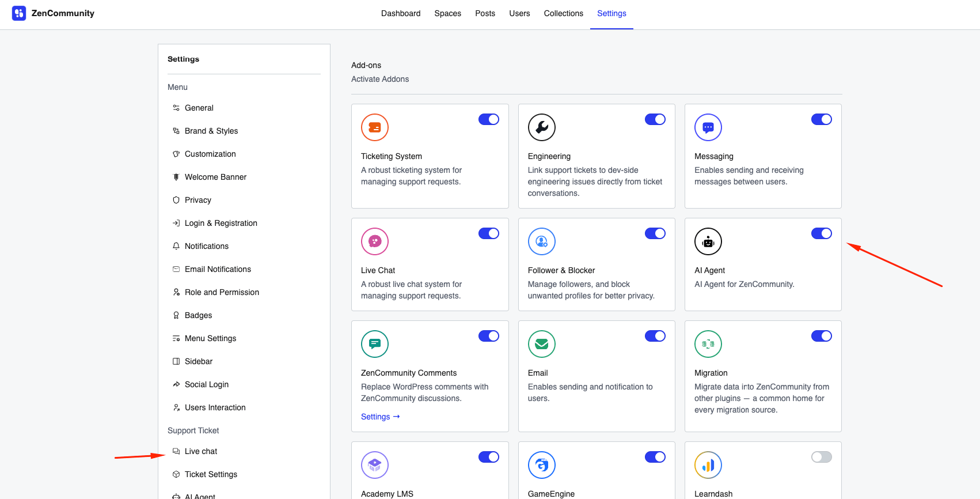Screen dimensions: 980x499
Task: Click the Users Interaction icon
Action: [x=176, y=407]
